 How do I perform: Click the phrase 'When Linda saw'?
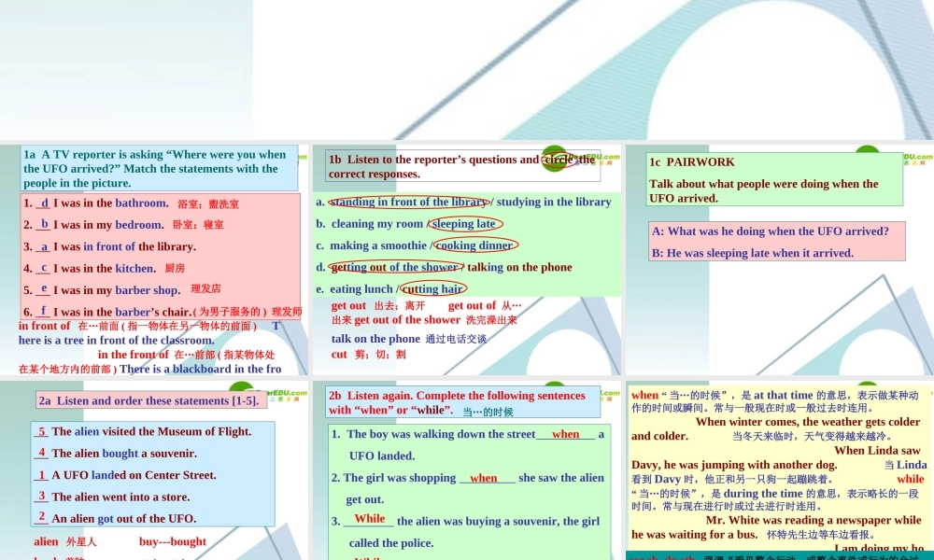pos(877,451)
